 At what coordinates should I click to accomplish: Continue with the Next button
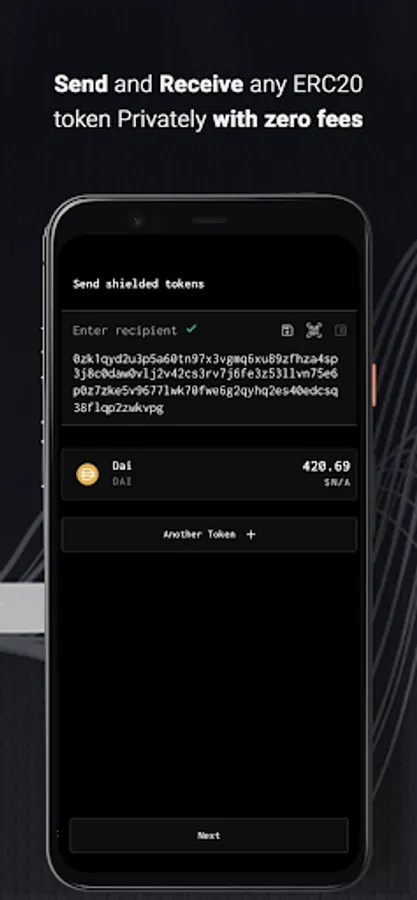coord(209,835)
